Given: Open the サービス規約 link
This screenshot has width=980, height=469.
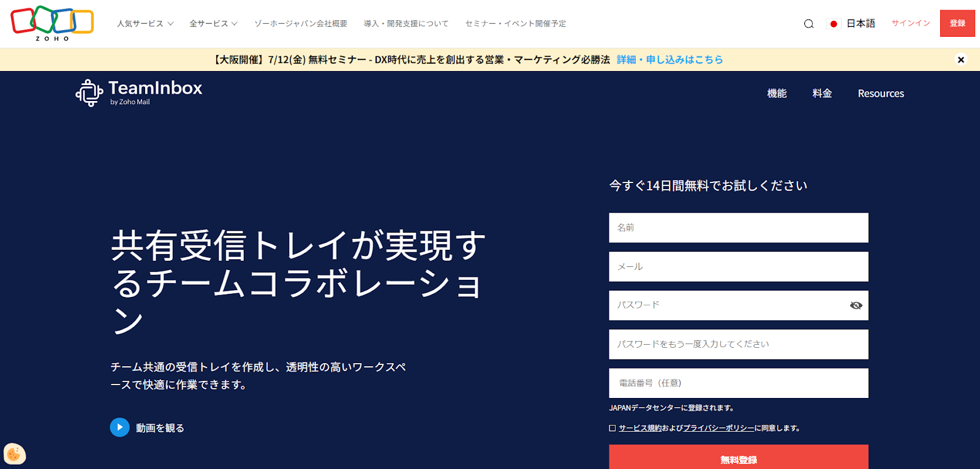Looking at the screenshot, I should tap(640, 428).
